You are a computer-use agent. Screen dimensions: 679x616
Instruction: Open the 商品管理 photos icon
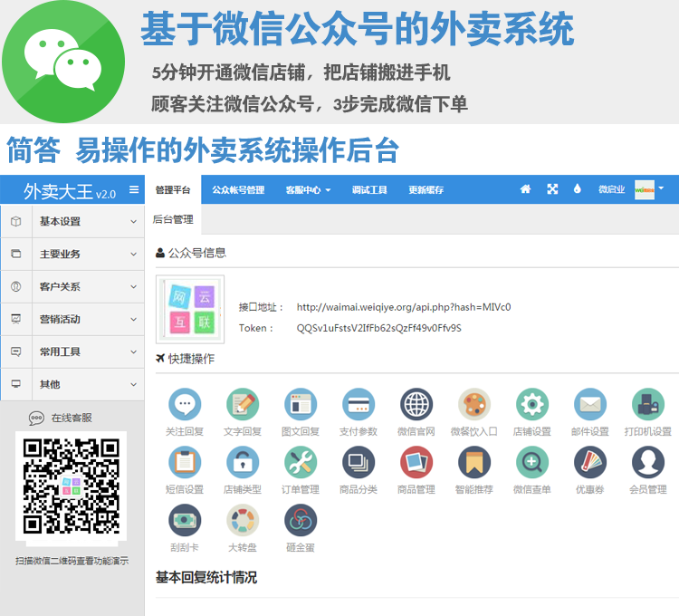coord(416,462)
